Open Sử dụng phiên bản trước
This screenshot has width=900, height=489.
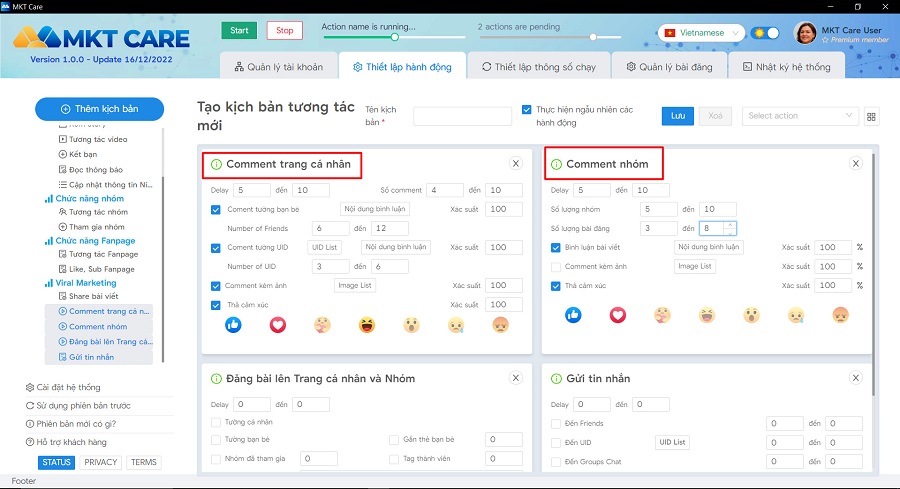[78, 406]
